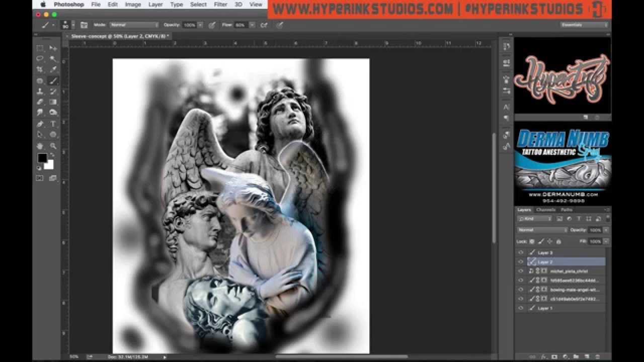This screenshot has height=362, width=644.
Task: Select the Ellipse shape tool
Action: pyautogui.click(x=53, y=135)
